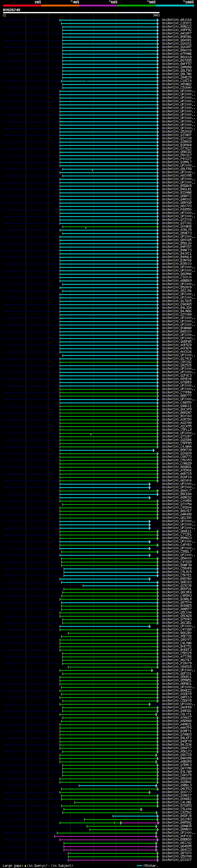Select hit label UniRef100_B2R9K8
197x868 pixels.
pyautogui.click(x=177, y=145)
